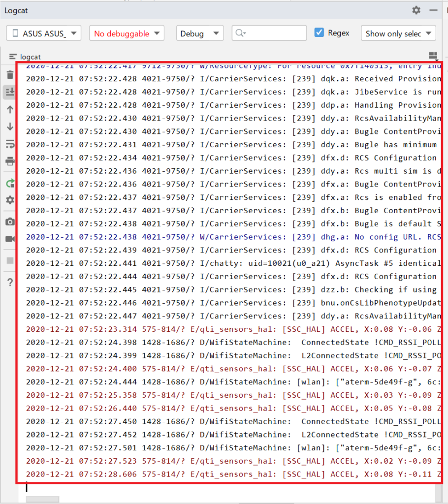448x504 pixels.
Task: Click the 07:52:24.399 L2ConnectedState log line
Action: [233, 355]
